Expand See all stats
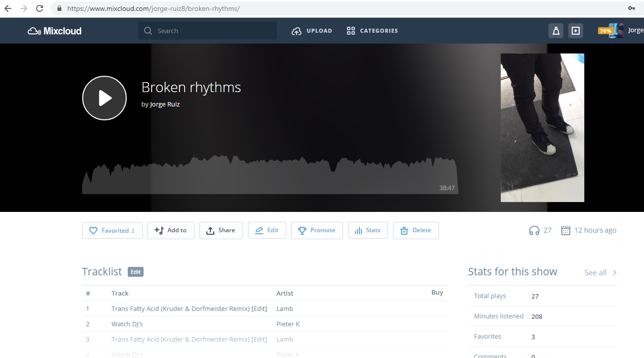644x358 pixels. tap(600, 273)
